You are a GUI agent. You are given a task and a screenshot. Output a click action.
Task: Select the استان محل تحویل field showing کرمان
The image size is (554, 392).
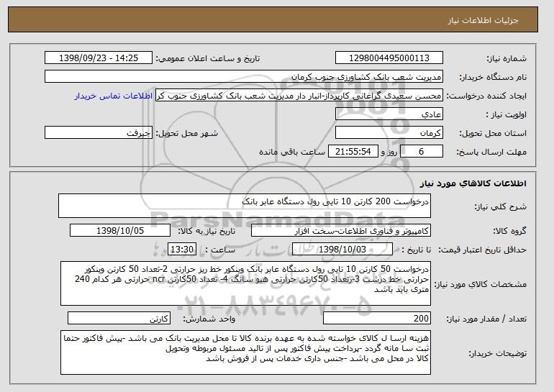(389, 133)
